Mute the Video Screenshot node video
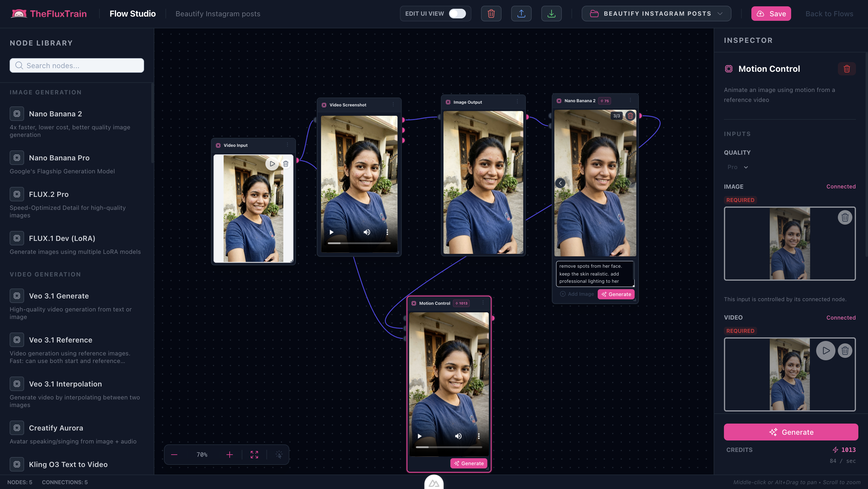The width and height of the screenshot is (868, 489). [x=367, y=232]
